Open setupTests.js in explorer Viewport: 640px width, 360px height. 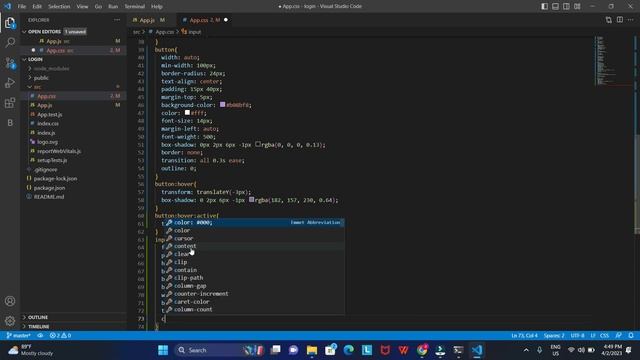52,160
